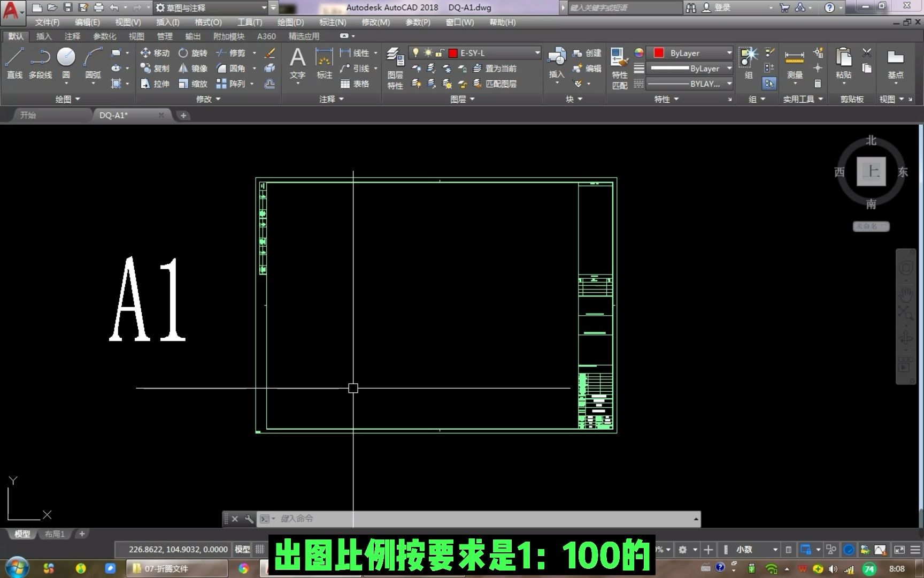Click the 置为当前 layer button
The image size is (924, 578).
pyautogui.click(x=501, y=69)
